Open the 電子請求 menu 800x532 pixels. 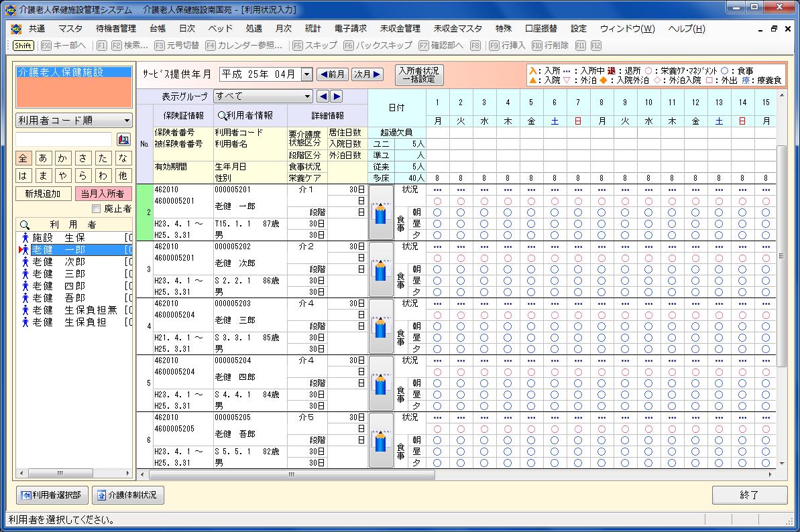point(350,29)
